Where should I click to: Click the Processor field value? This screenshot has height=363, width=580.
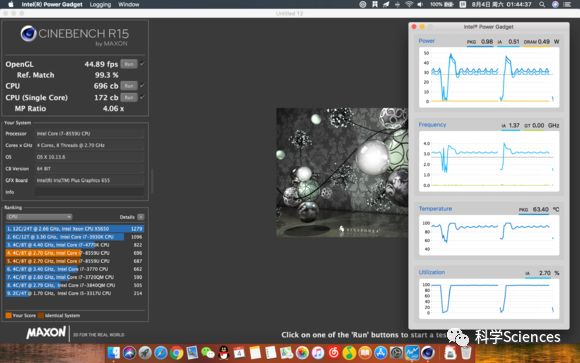point(89,134)
